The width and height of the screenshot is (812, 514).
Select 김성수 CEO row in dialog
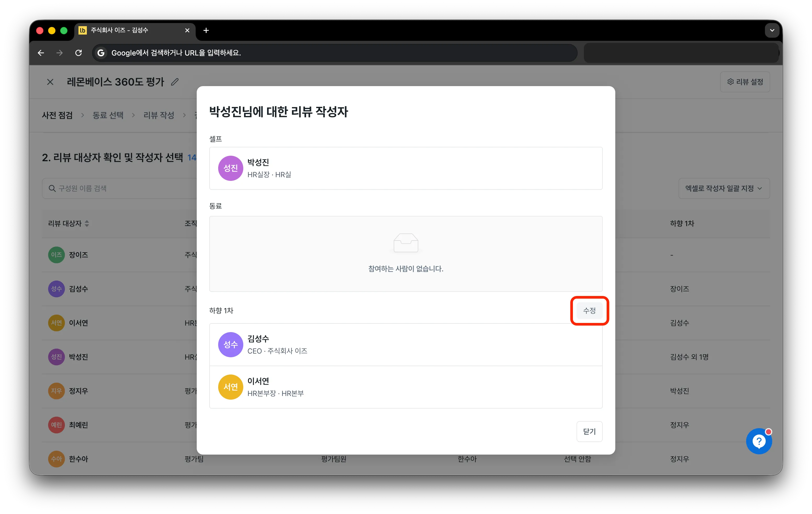(x=406, y=344)
